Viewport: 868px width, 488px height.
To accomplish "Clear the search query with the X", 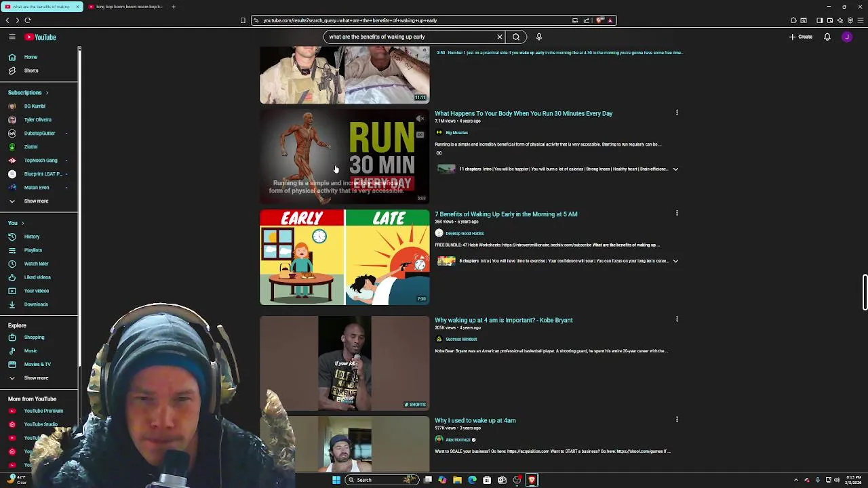I will click(x=500, y=37).
